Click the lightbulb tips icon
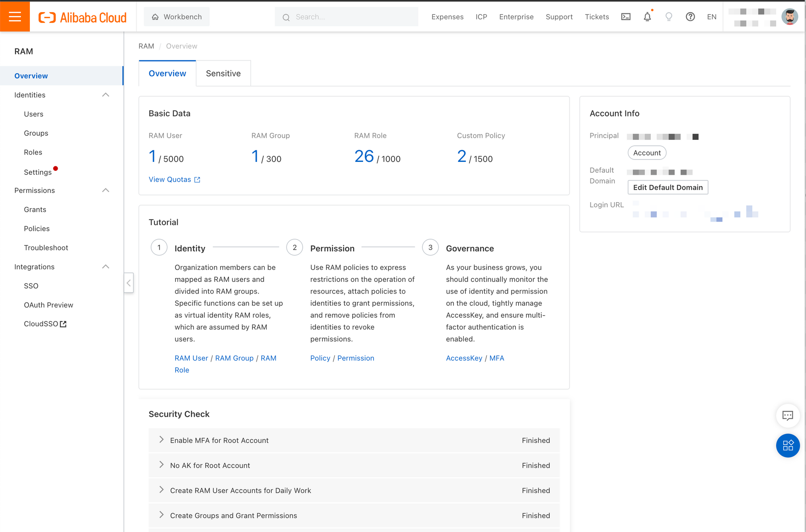Screen dimensions: 806x532 (x=669, y=17)
